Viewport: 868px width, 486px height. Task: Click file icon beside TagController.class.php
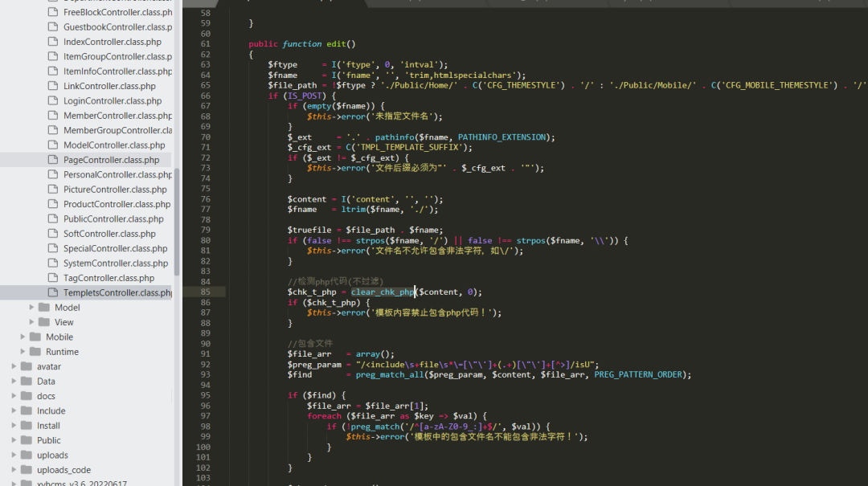(52, 278)
